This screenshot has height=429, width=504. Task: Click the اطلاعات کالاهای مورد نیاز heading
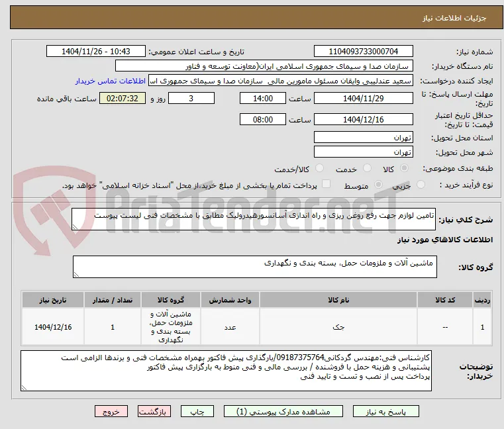pyautogui.click(x=445, y=240)
